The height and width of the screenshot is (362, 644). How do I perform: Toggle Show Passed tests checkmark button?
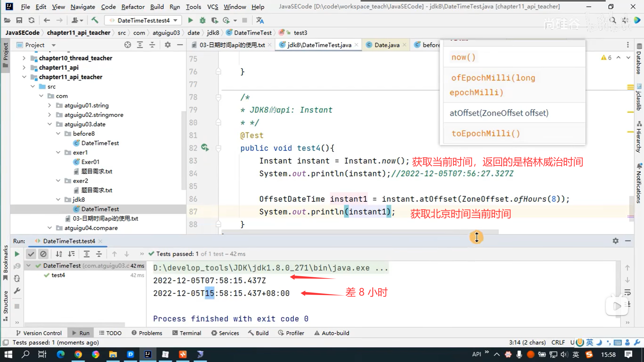(x=31, y=254)
